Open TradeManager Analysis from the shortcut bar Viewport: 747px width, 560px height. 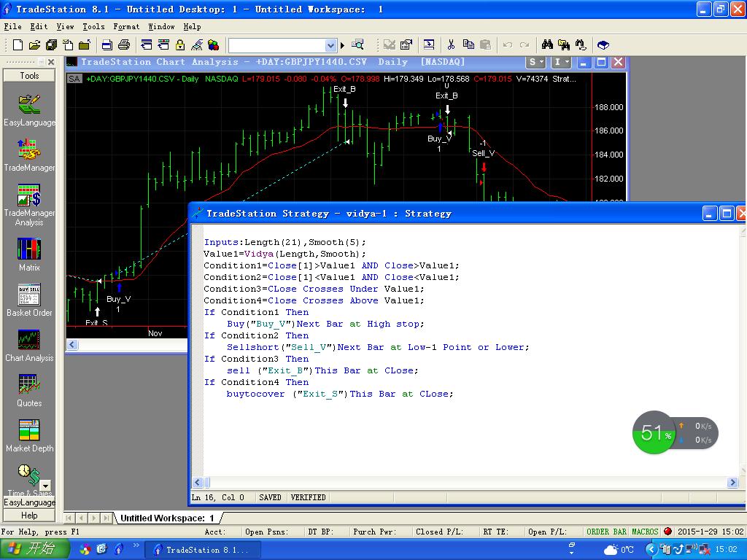click(29, 205)
